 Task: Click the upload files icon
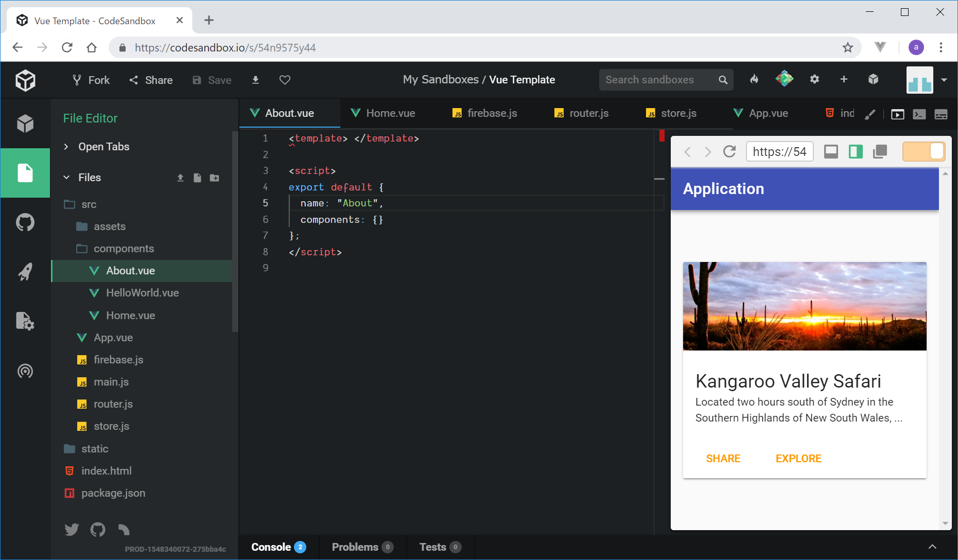click(180, 178)
